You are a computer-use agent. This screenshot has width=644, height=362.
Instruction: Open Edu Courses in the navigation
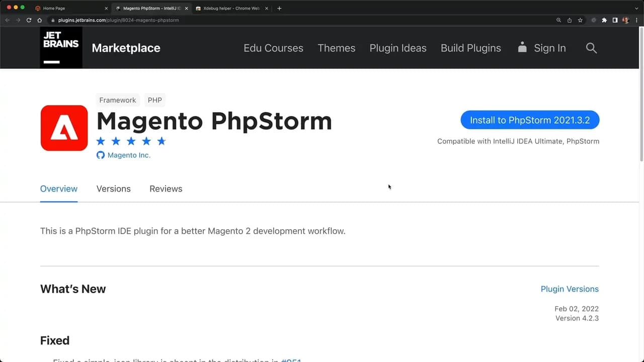(x=273, y=48)
